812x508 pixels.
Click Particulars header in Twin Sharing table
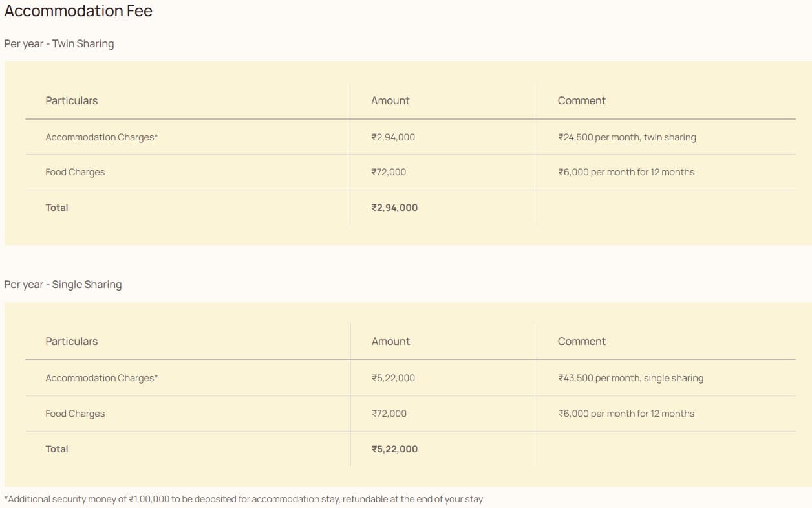(71, 100)
